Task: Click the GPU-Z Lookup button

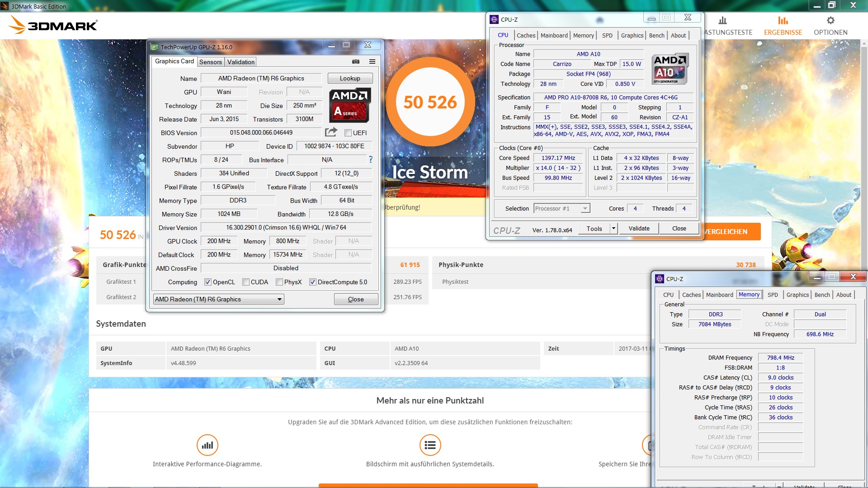Action: click(x=350, y=78)
